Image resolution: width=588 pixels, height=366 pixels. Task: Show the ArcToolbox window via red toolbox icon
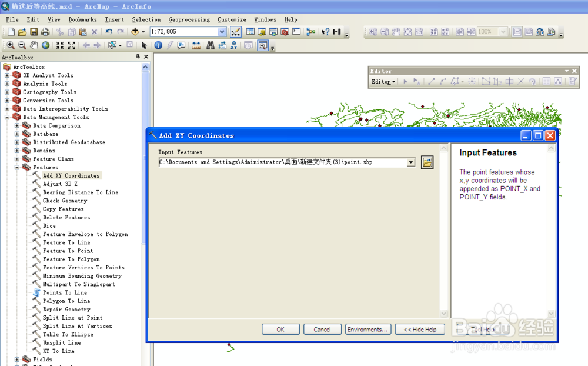coord(285,32)
